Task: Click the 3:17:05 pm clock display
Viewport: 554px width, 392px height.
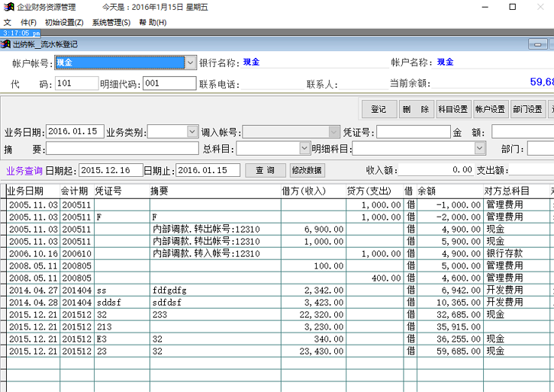Action: (21, 34)
